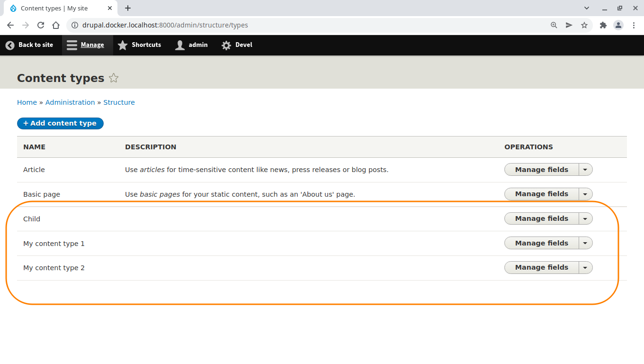Click Manage fields for Basic page

[541, 194]
